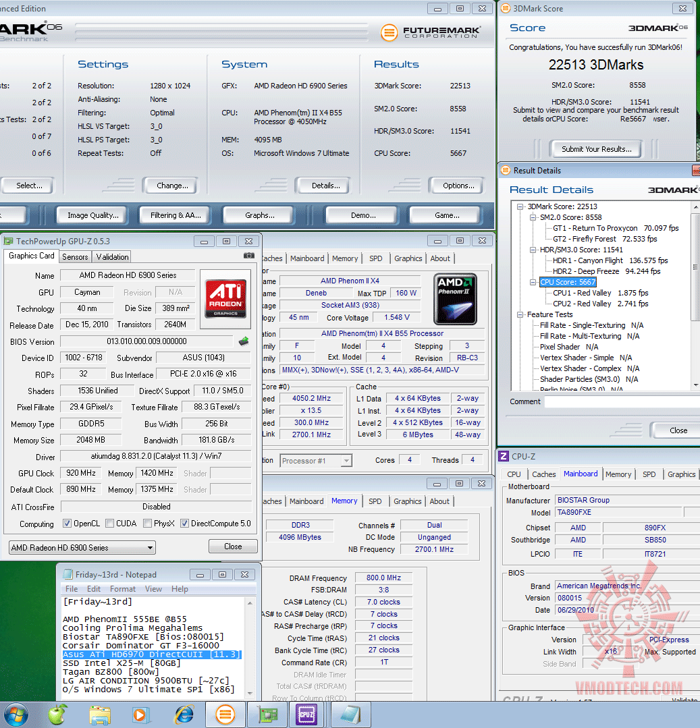Switch to the Sensors tab in GPU-Z
This screenshot has width=700, height=728.
(75, 257)
